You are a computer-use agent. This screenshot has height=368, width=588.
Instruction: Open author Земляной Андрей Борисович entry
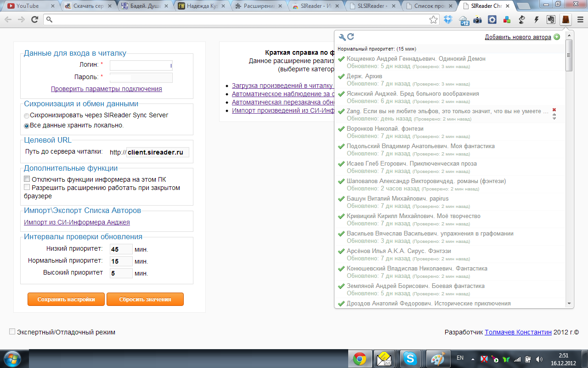coord(416,286)
